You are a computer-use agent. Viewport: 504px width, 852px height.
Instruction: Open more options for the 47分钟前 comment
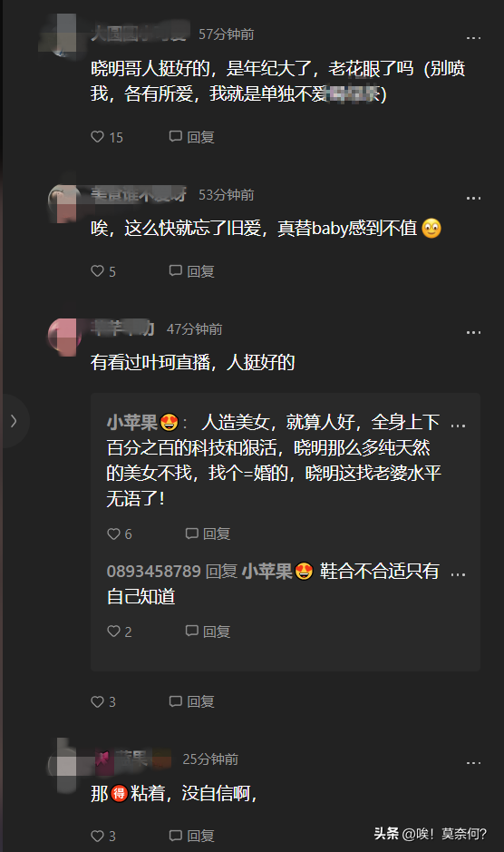[473, 332]
